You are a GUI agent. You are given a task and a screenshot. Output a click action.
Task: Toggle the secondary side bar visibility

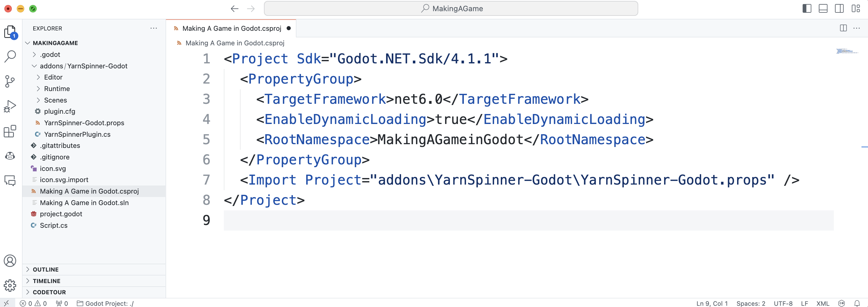839,8
